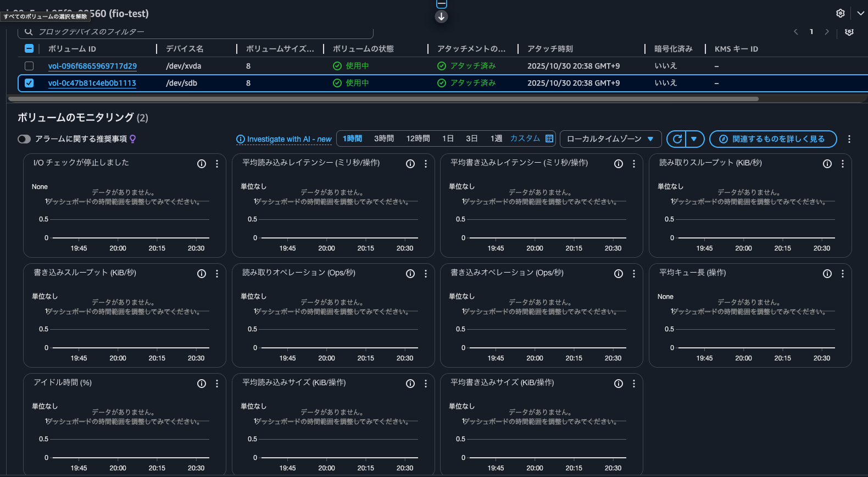Open the settings gear at top right

tap(840, 13)
